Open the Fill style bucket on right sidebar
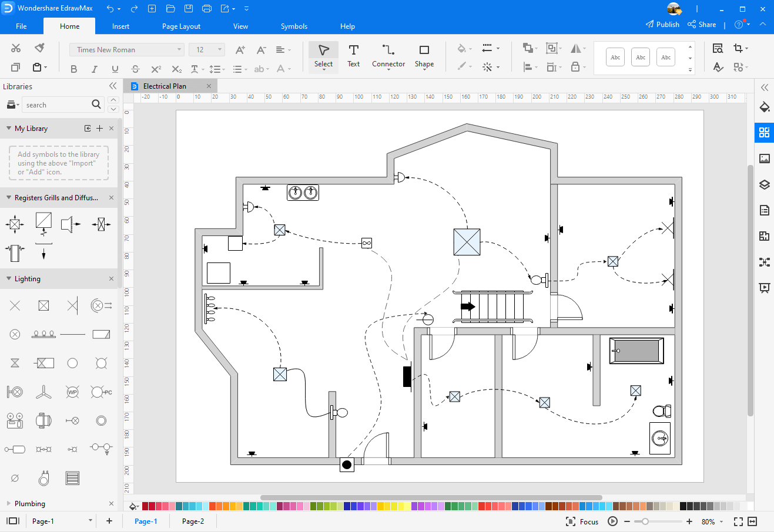The width and height of the screenshot is (774, 532). point(764,107)
